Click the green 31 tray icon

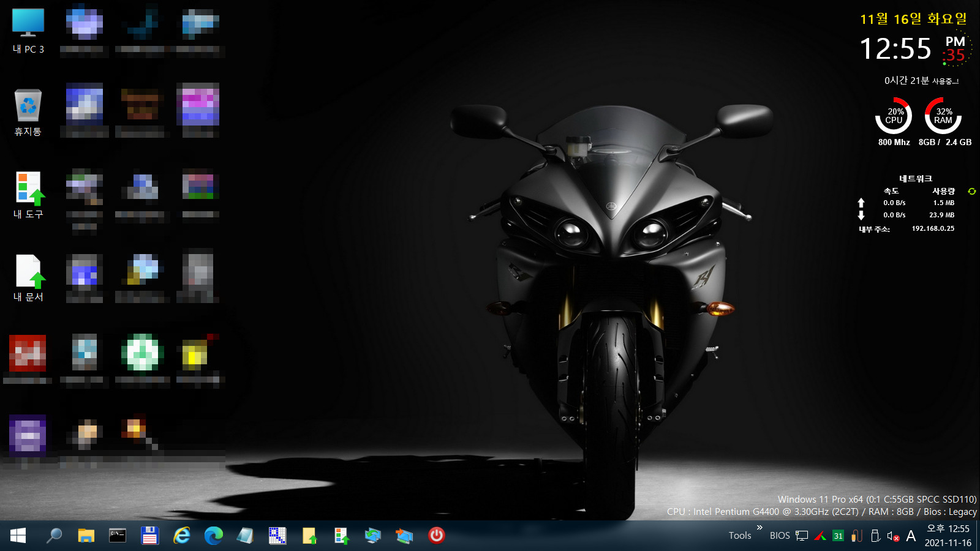pyautogui.click(x=838, y=536)
